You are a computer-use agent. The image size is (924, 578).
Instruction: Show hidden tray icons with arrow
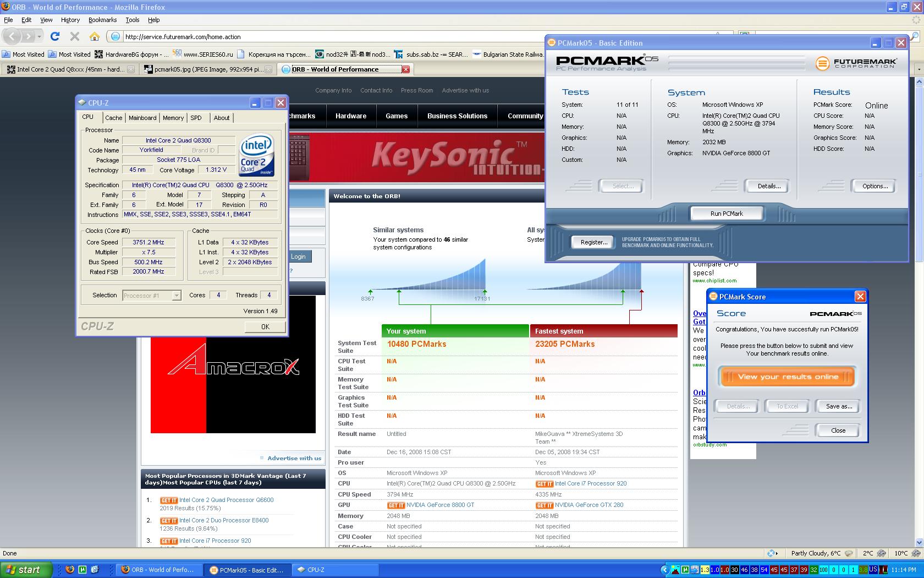click(x=664, y=570)
